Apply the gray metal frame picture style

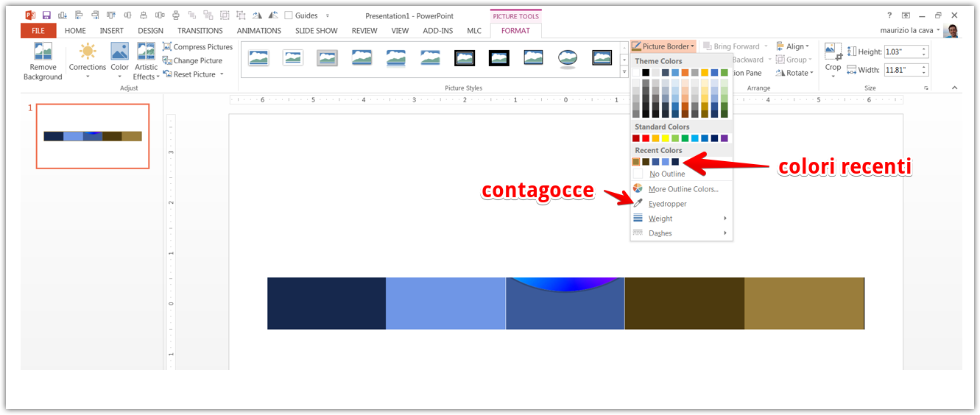(x=327, y=57)
